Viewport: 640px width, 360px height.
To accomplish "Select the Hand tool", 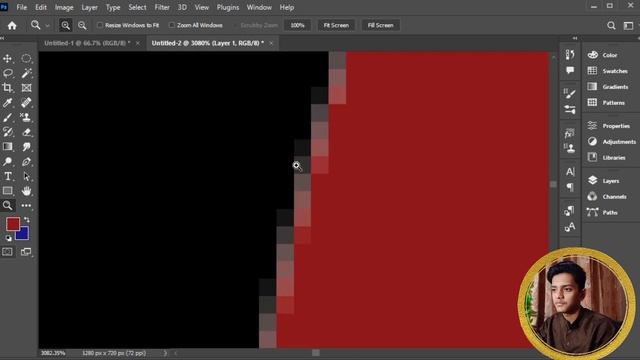I will pos(26,191).
